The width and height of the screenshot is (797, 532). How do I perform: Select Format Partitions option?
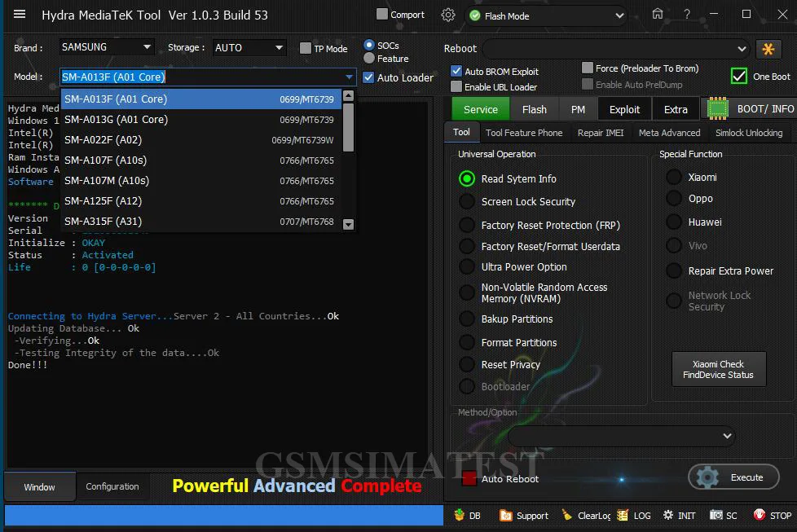click(x=467, y=342)
